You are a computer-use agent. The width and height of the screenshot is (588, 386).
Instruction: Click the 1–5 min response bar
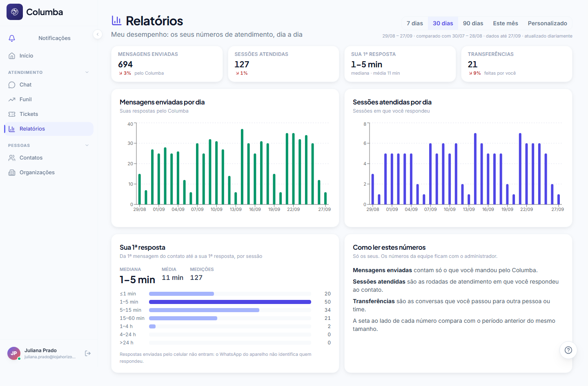click(230, 302)
